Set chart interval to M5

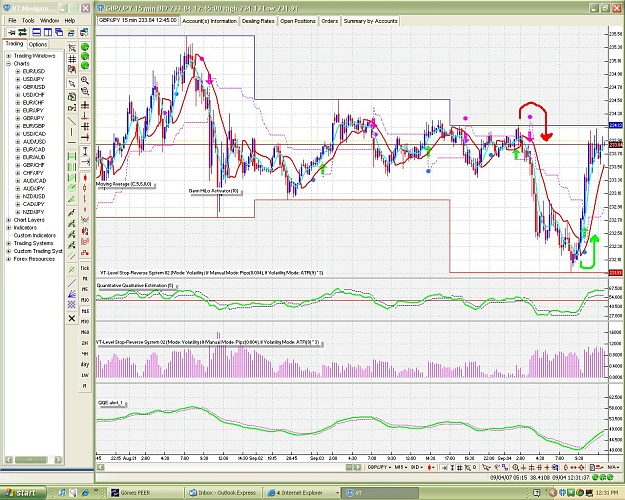pos(85,289)
